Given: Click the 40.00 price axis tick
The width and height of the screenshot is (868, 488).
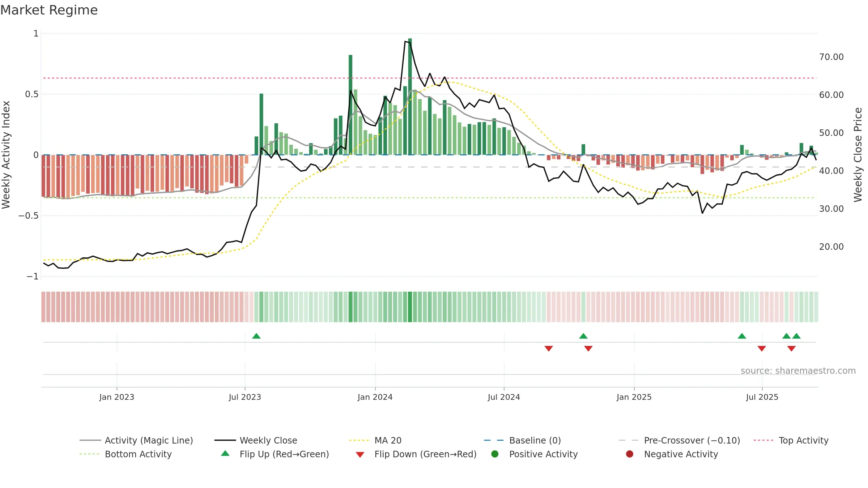Looking at the screenshot, I should [831, 171].
